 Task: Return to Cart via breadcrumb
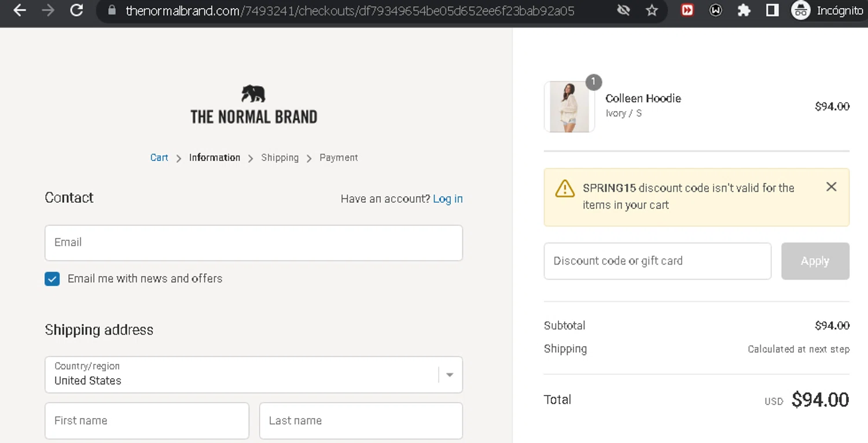click(x=159, y=158)
